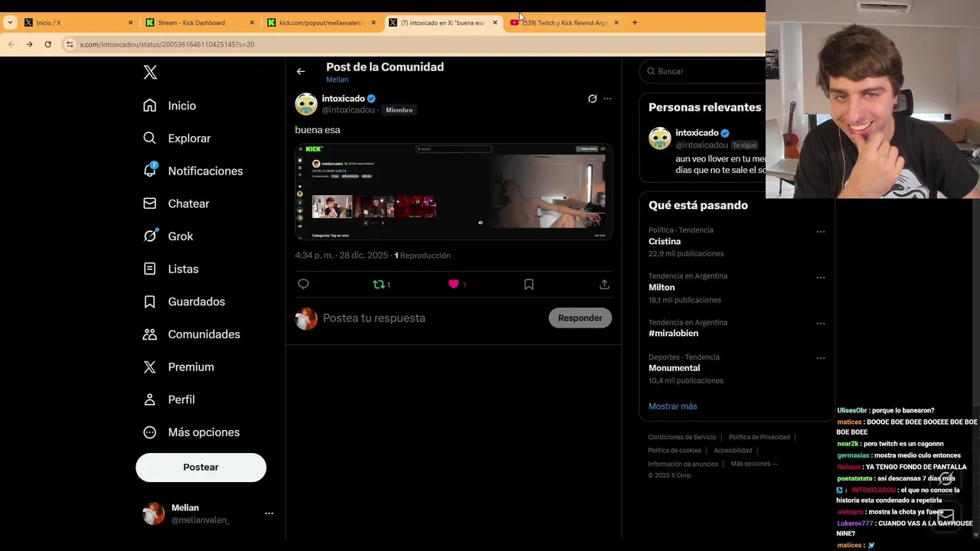This screenshot has width=980, height=551.
Task: Expand footer Más opciones link
Action: tap(754, 464)
